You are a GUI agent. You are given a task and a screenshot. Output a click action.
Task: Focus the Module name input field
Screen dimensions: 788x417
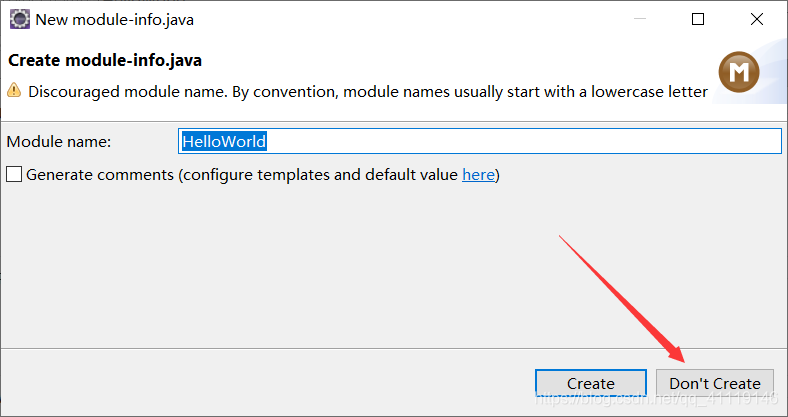point(480,141)
